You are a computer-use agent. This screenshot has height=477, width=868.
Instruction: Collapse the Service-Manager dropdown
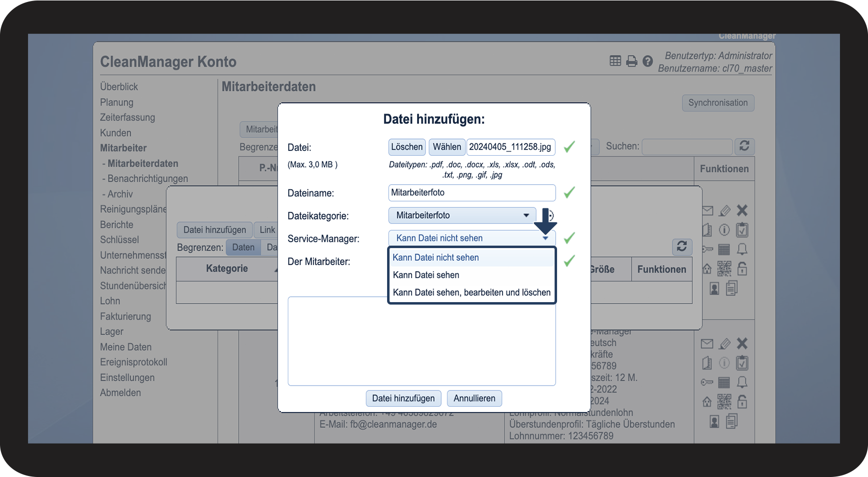[472, 238]
